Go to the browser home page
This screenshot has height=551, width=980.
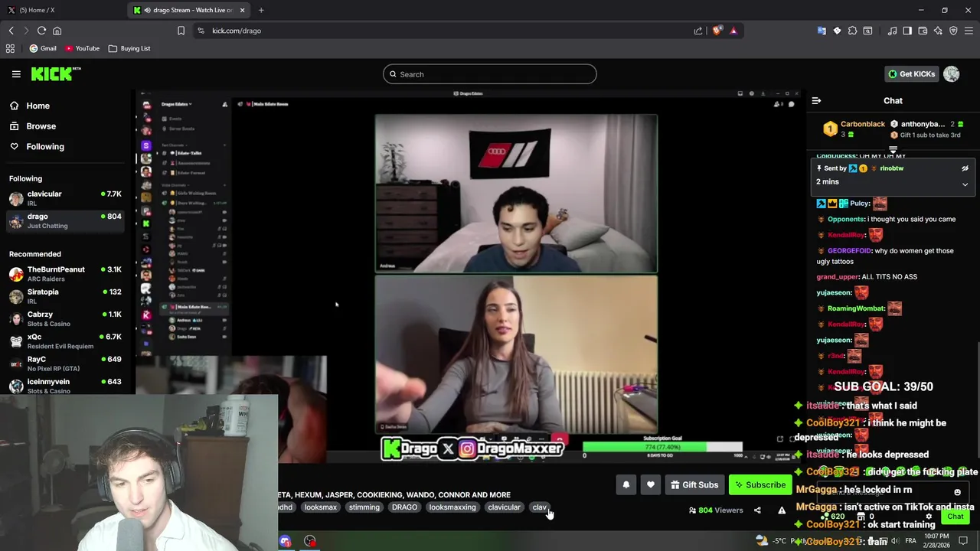point(57,31)
